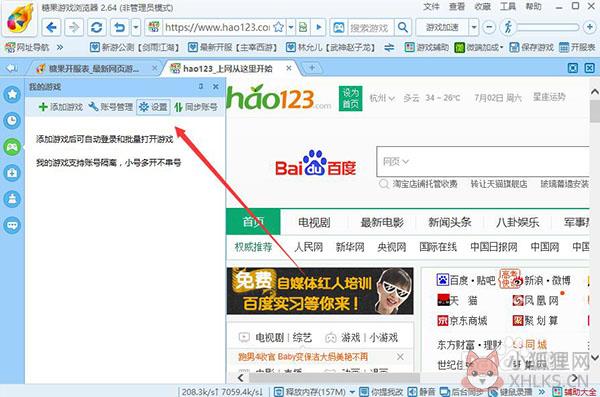Image resolution: width=600 pixels, height=397 pixels.
Task: Open the favorites star in left sidebar
Action: 12,94
